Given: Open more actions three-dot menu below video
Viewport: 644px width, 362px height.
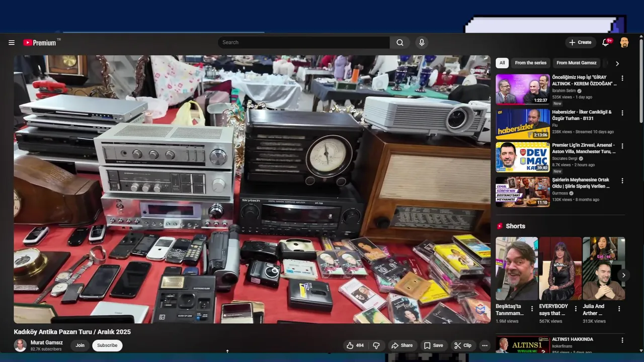Looking at the screenshot, I should 485,345.
